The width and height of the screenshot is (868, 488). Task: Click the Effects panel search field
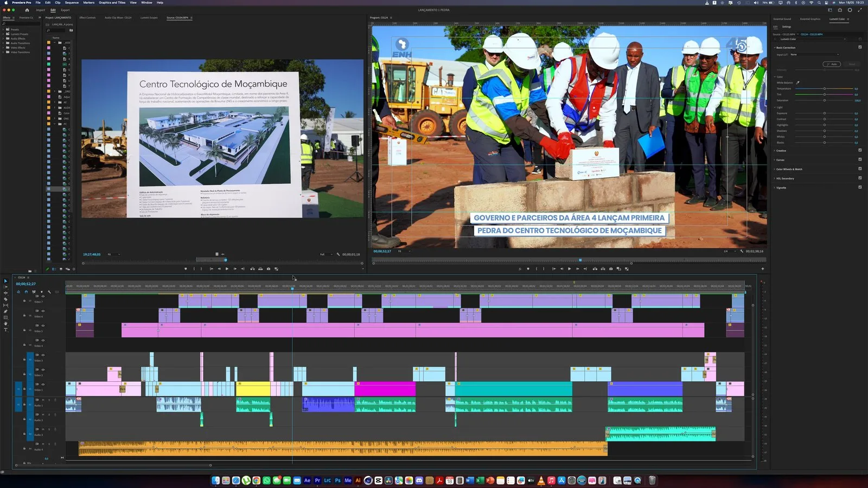click(21, 24)
